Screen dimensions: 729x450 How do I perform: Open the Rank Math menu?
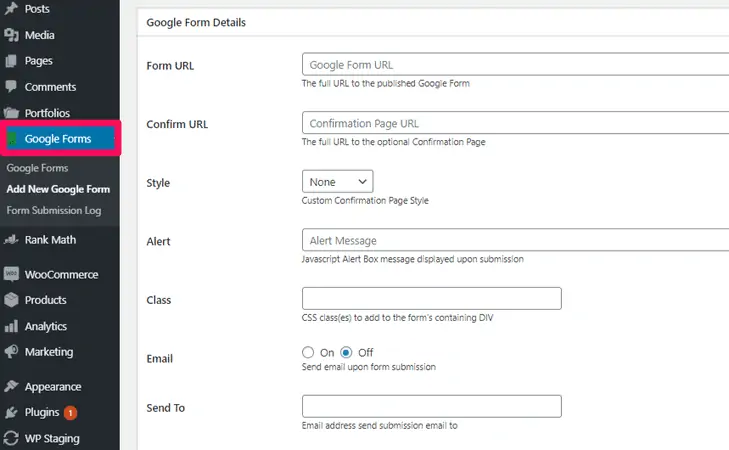tap(50, 240)
